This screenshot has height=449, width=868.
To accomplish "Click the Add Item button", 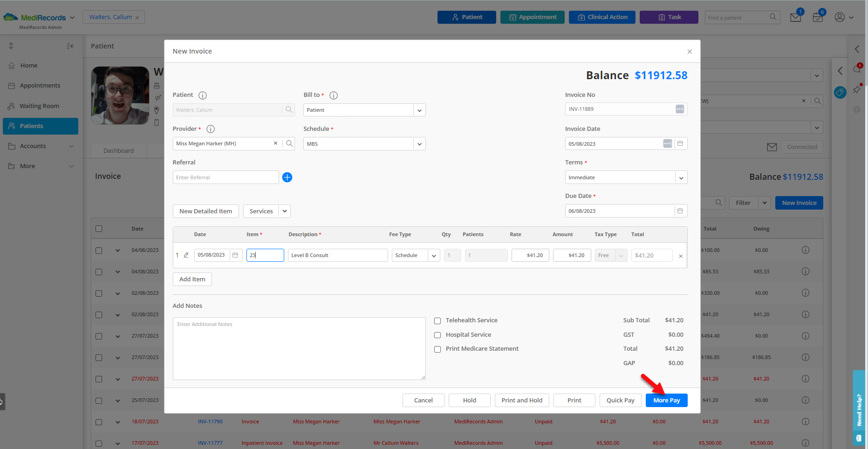I will (x=192, y=279).
